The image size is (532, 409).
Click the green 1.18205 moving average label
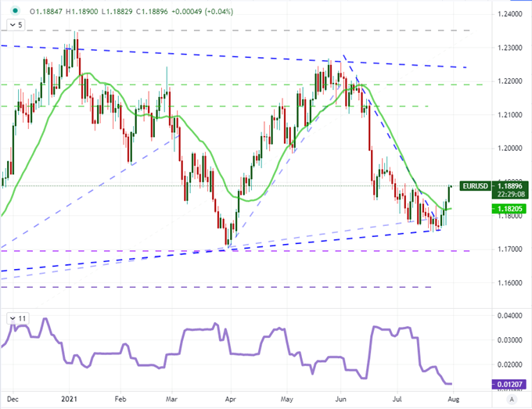click(x=509, y=209)
